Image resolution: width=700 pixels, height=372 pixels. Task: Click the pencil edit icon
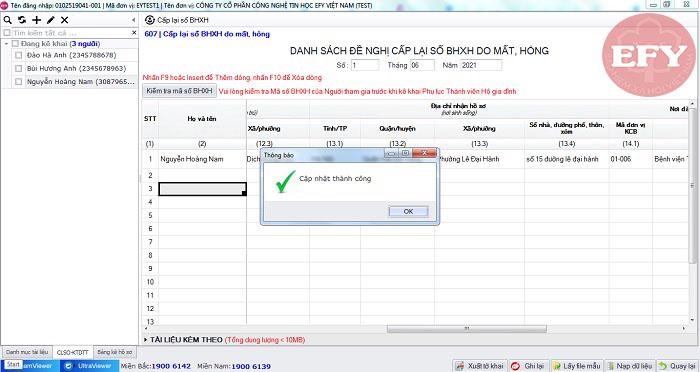[50, 20]
